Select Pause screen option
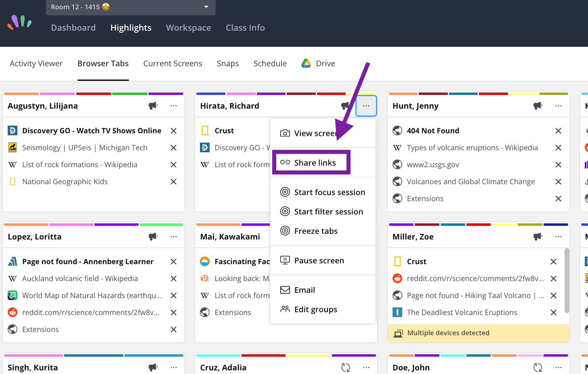588x374 pixels. tap(323, 261)
